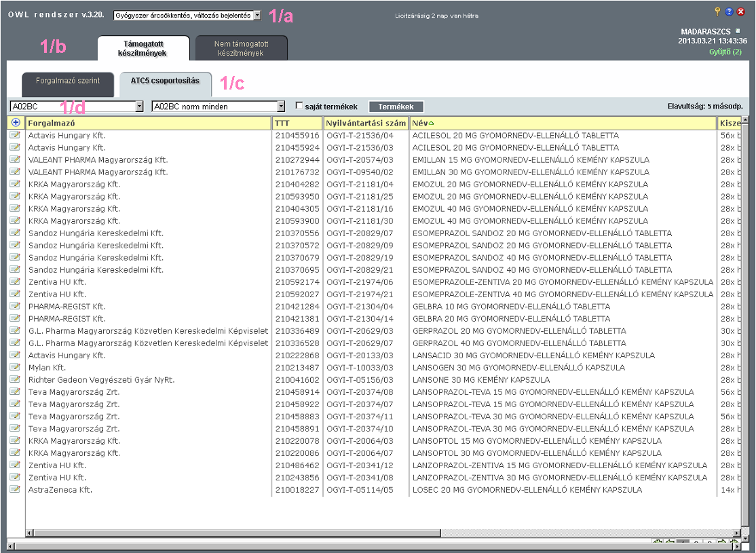
Task: Click the 'Termékek' button
Action: click(x=396, y=107)
